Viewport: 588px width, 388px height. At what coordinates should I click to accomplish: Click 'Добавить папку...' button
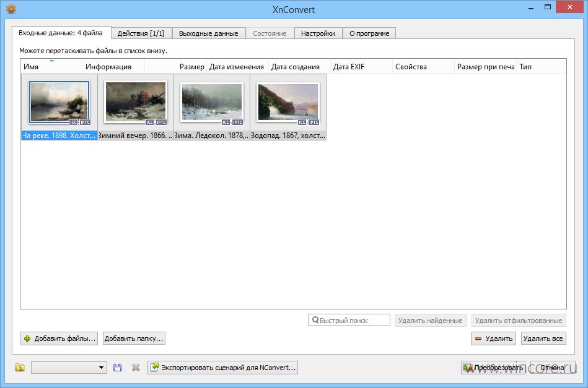[134, 338]
